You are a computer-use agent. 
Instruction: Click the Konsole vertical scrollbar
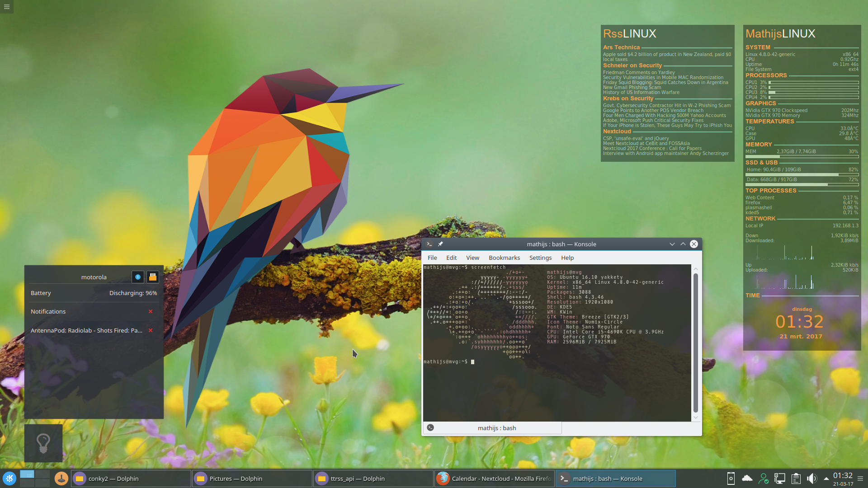click(695, 343)
